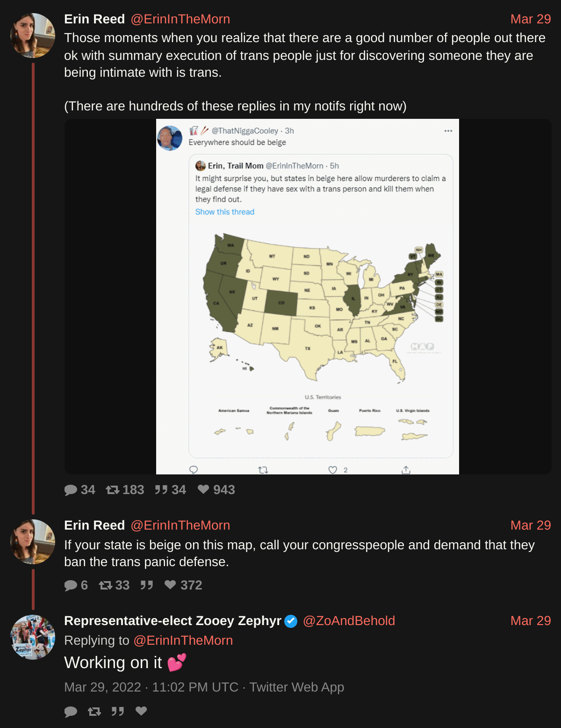The width and height of the screenshot is (561, 728).
Task: Click quote icon under Zooey Zephyr's tweet
Action: point(118,712)
